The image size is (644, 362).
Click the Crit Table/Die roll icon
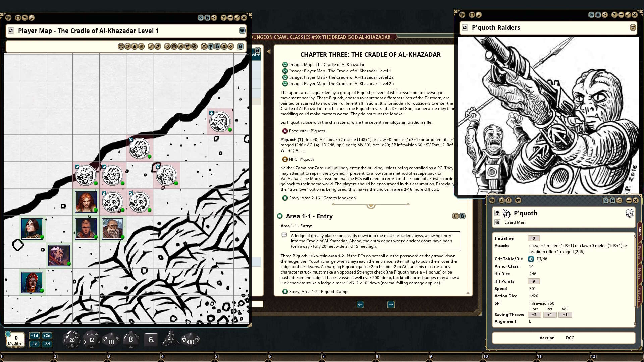[531, 259]
